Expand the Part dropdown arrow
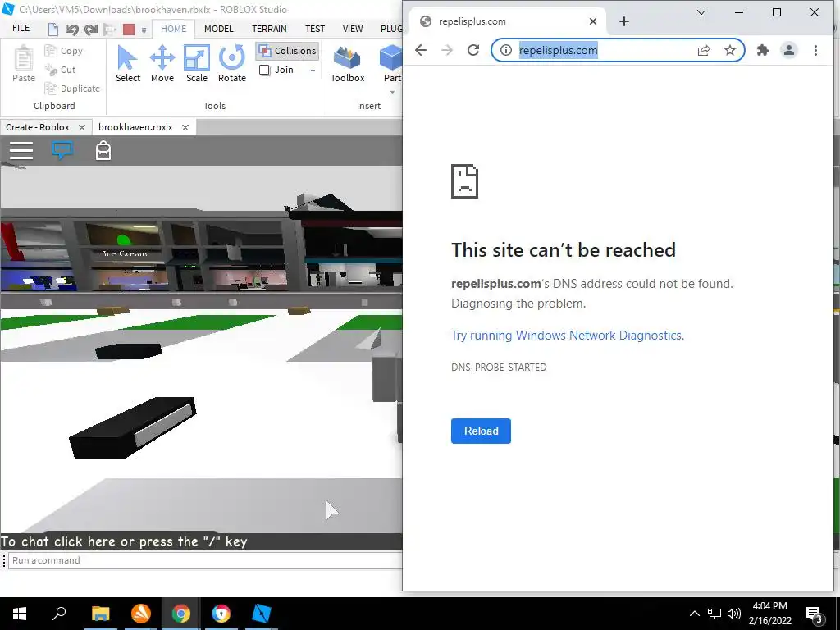This screenshot has height=630, width=840. click(392, 92)
